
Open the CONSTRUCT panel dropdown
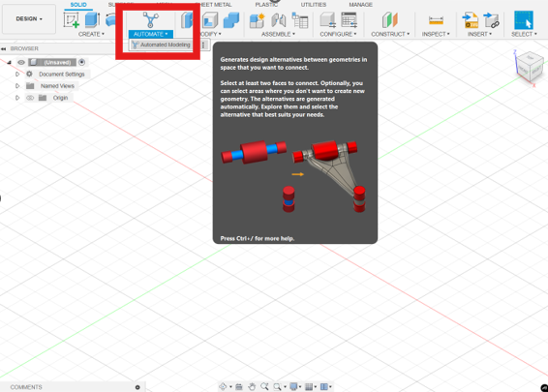tap(390, 34)
